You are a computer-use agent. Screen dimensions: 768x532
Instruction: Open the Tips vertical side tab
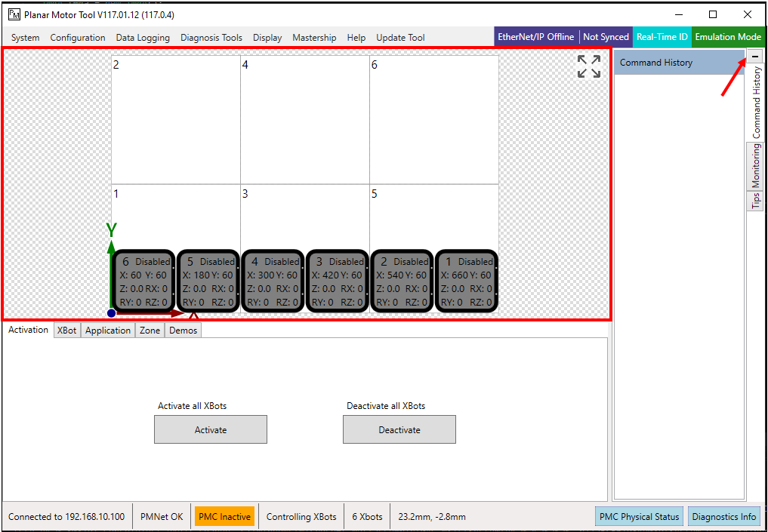point(755,201)
